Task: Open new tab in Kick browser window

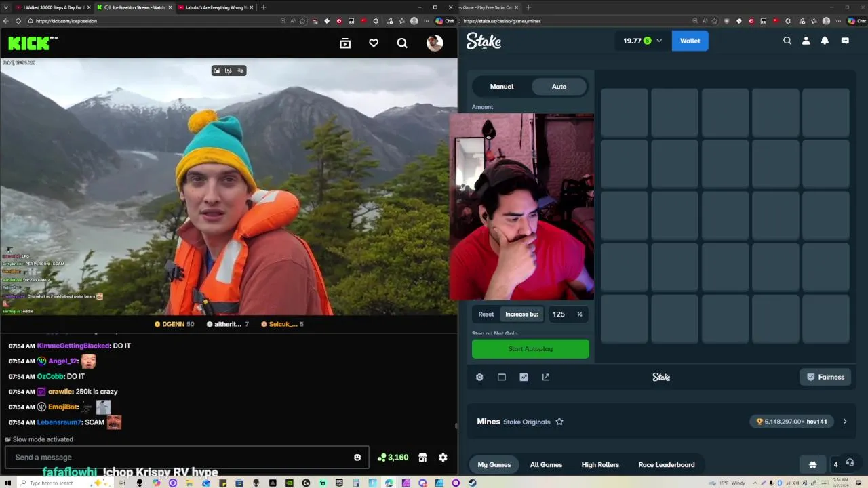Action: coord(263,7)
